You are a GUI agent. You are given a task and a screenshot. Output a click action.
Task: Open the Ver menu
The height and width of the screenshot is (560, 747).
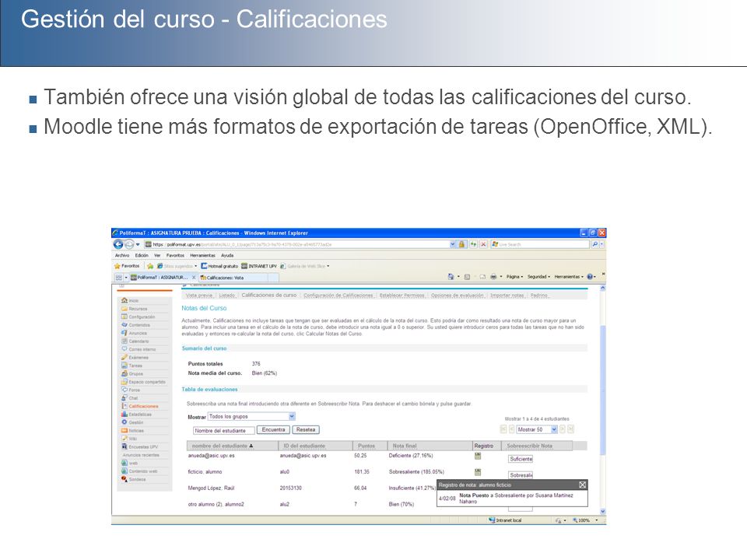pyautogui.click(x=157, y=256)
